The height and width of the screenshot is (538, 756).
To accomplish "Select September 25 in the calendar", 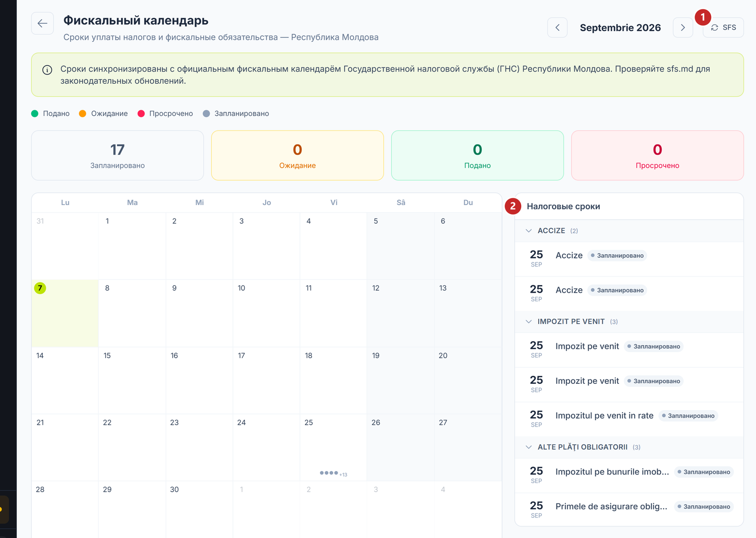I will click(333, 447).
